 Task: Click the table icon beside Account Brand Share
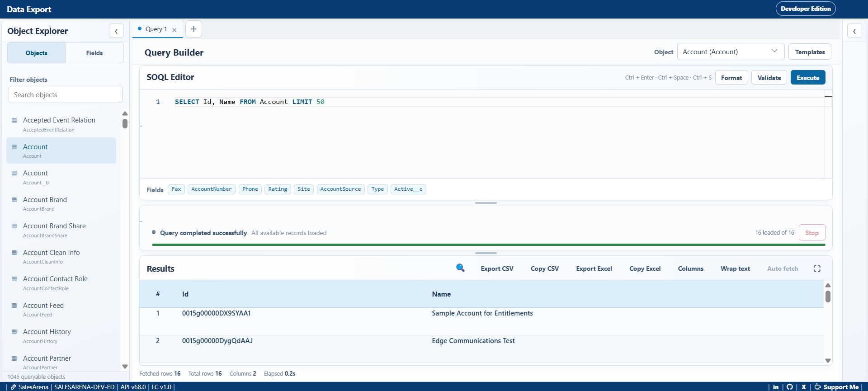(14, 226)
